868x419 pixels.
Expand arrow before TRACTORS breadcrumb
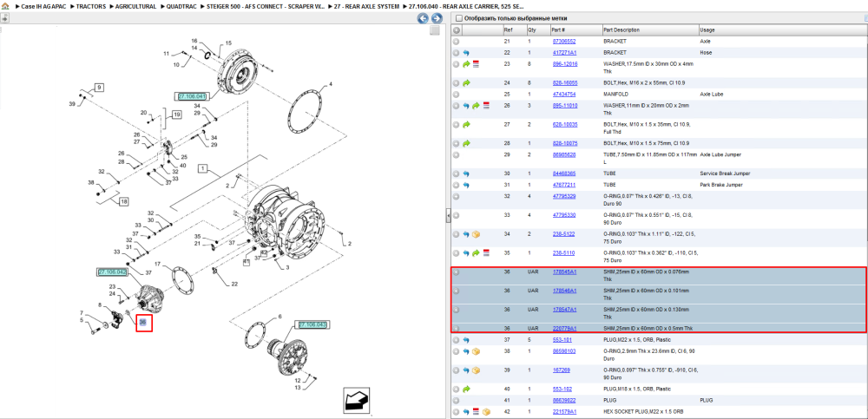(73, 6)
